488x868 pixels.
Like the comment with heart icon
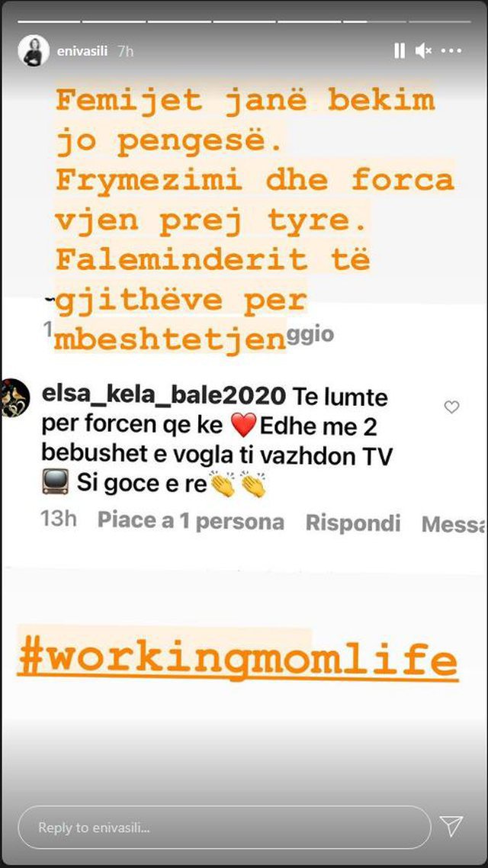coord(452,407)
